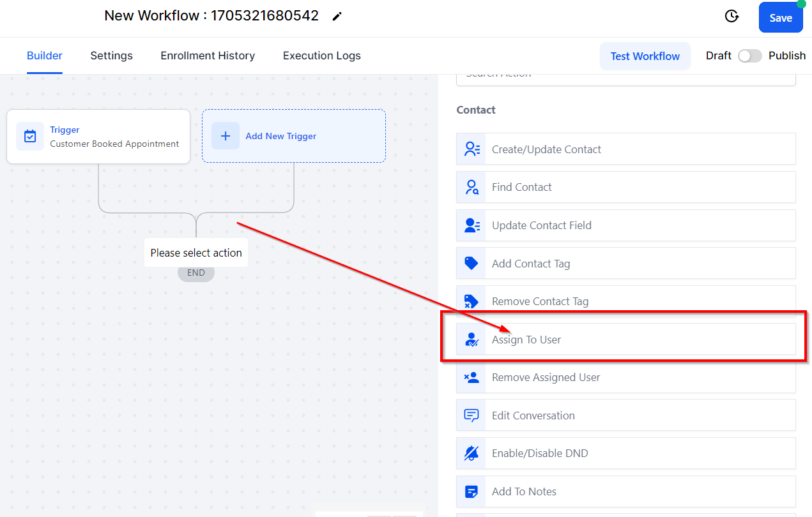Image resolution: width=812 pixels, height=517 pixels.
Task: Click the Find Contact search-person icon
Action: (471, 187)
